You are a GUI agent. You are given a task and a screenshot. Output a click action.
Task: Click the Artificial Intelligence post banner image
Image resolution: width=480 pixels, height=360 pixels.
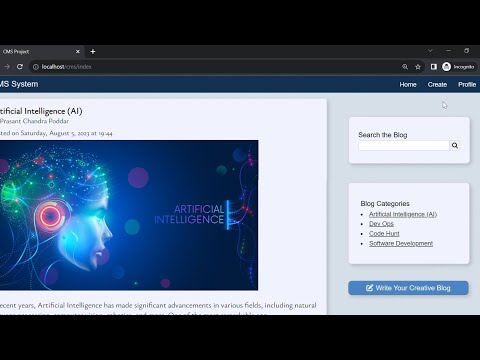click(x=129, y=215)
